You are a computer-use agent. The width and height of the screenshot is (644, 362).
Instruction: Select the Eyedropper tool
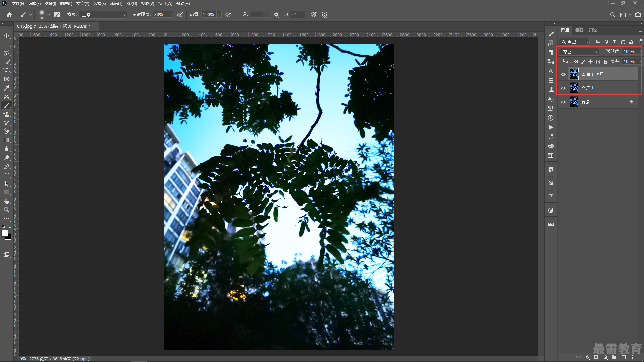(7, 88)
